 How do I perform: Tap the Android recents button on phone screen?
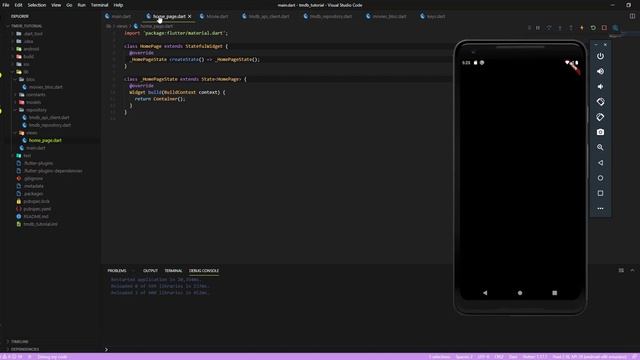[x=554, y=293]
